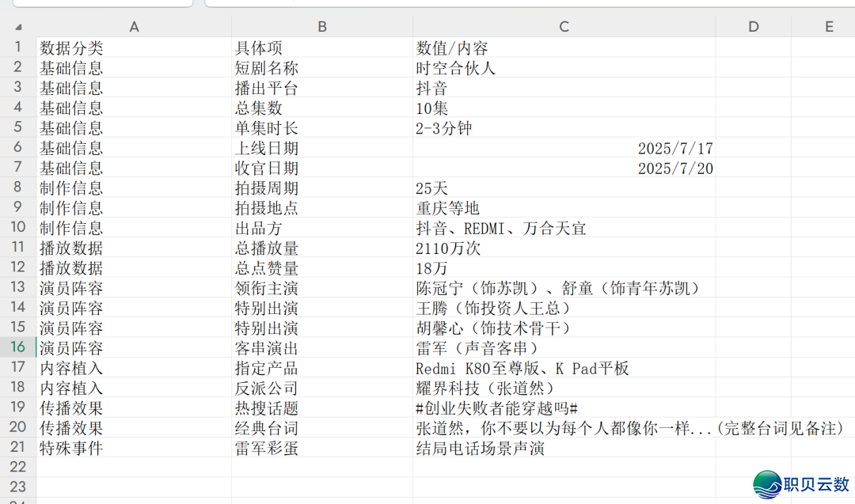Select column B header
The width and height of the screenshot is (855, 504).
(322, 27)
